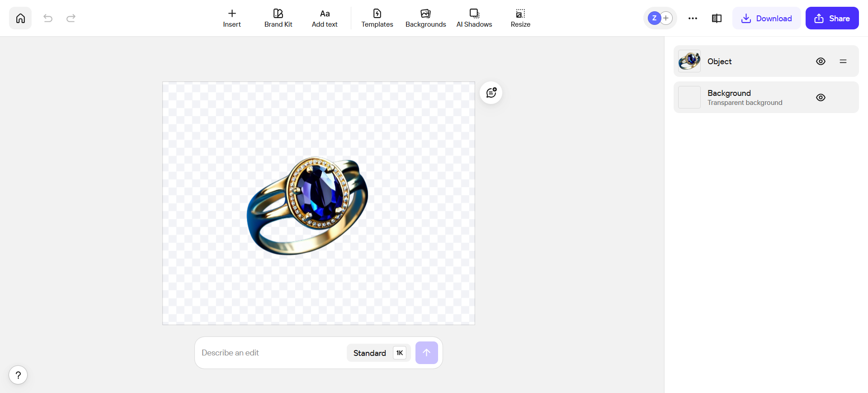This screenshot has height=393, width=868.
Task: Redo the last edit
Action: (71, 18)
